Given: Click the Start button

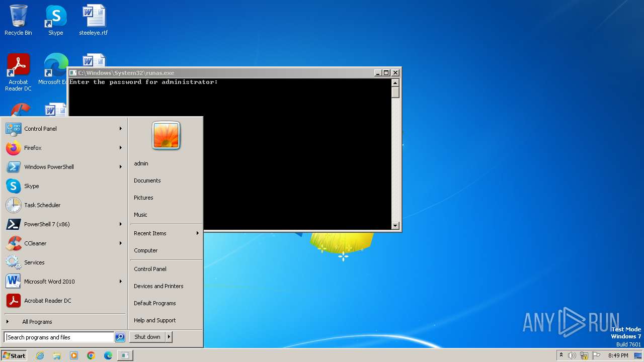Looking at the screenshot, I should (14, 355).
